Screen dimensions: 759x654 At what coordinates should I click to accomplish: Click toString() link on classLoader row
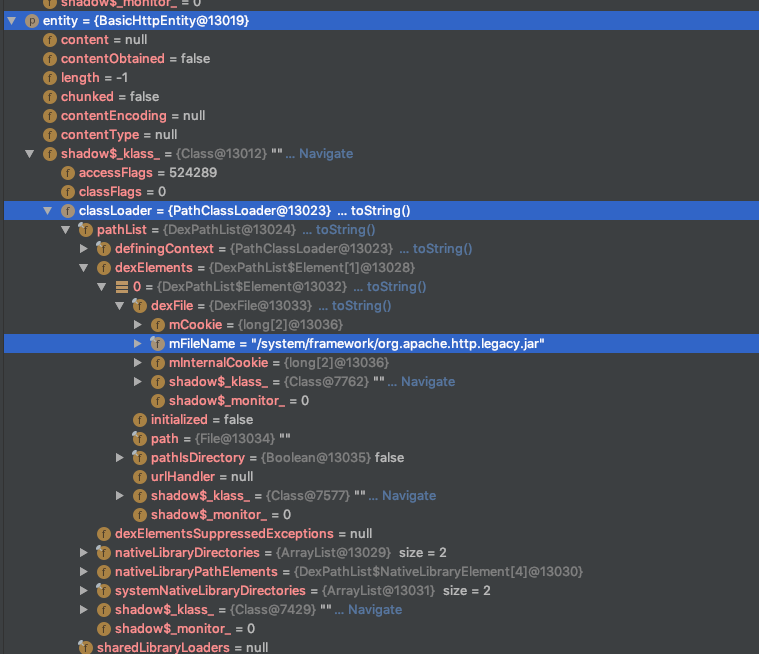[380, 211]
